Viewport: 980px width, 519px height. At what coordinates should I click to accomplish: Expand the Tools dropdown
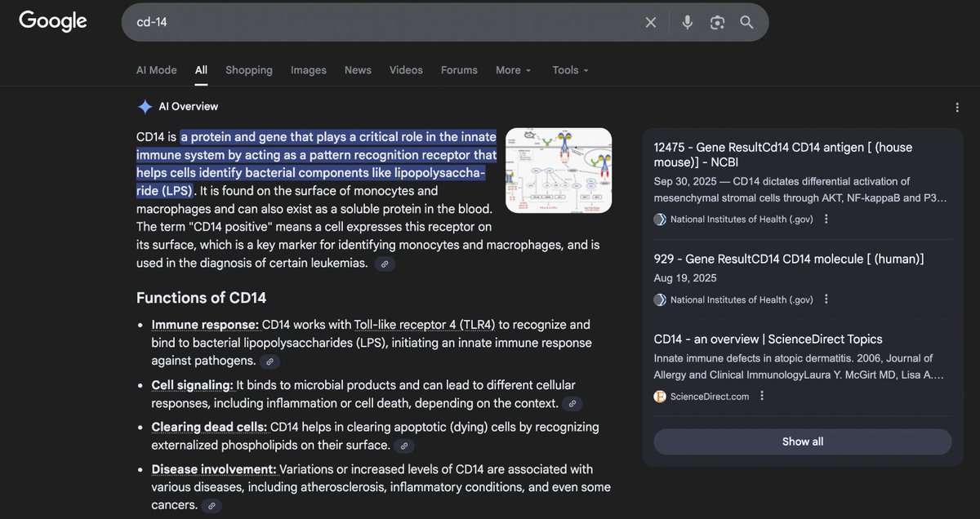click(570, 70)
